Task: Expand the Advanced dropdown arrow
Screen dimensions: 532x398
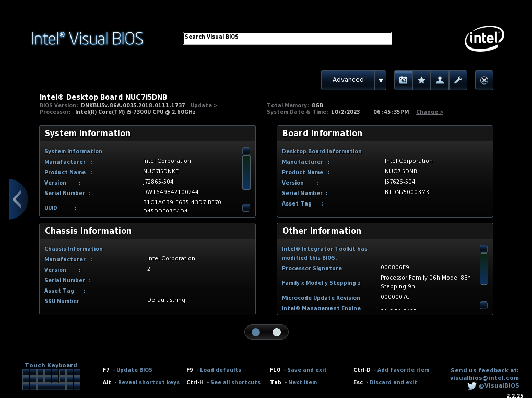Action: (x=381, y=80)
